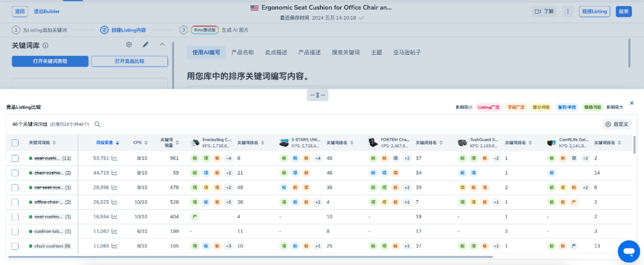The width and height of the screenshot is (644, 265).
Task: Open the trend chart icon beside 53,761
Action: [114, 158]
